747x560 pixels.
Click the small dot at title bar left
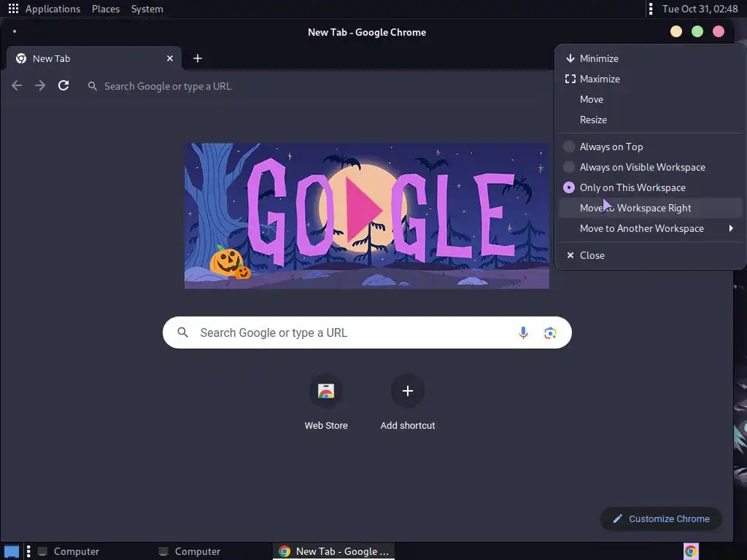point(15,31)
